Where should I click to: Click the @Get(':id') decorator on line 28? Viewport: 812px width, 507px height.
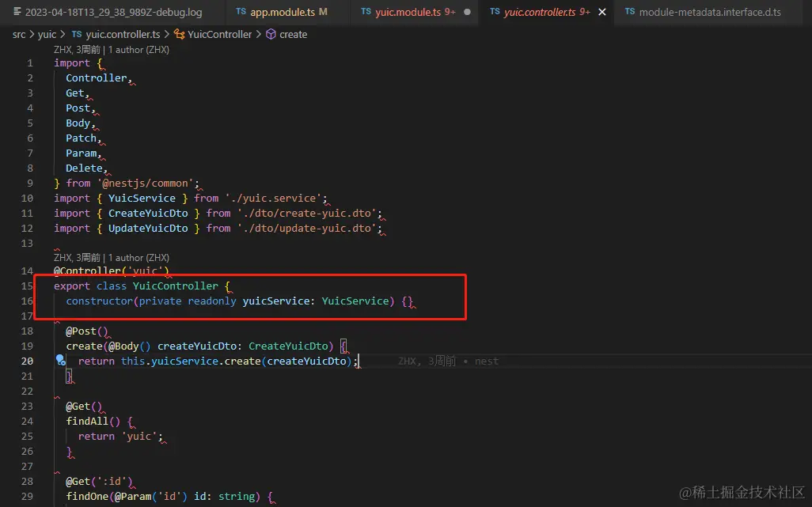[100, 481]
